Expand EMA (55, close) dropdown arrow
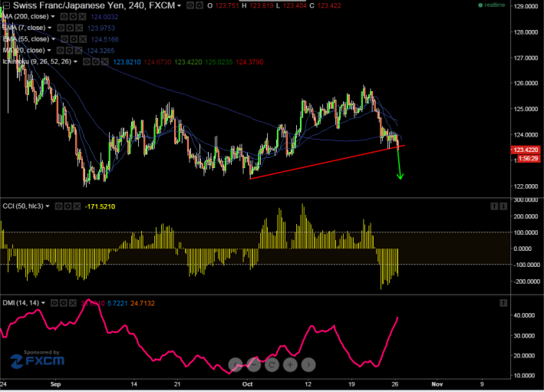 54,39
